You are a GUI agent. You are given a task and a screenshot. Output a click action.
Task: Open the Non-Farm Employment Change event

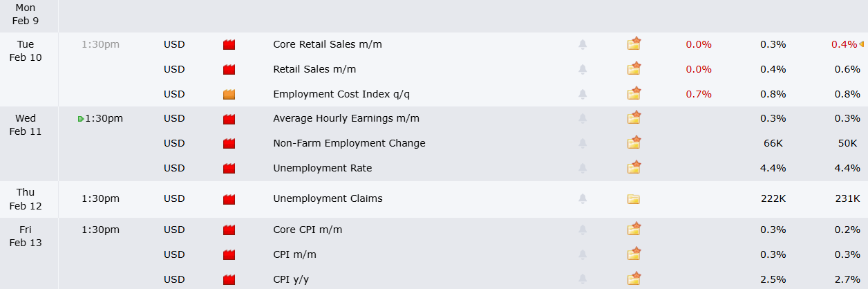pyautogui.click(x=349, y=143)
